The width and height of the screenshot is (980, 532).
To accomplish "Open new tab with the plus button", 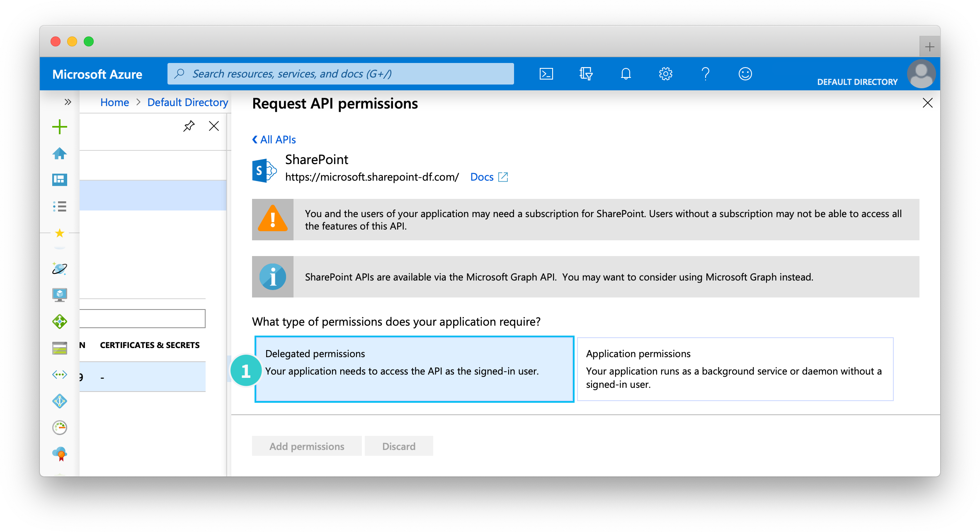I will click(x=930, y=47).
